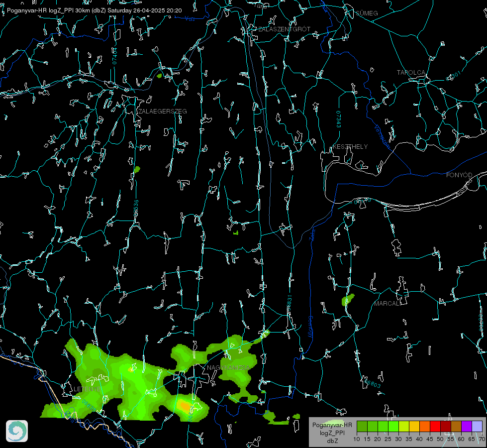The height and width of the screenshot is (448, 487).
Task: Click the 10-15 dBZ dark green swatch
Action: pos(362,426)
